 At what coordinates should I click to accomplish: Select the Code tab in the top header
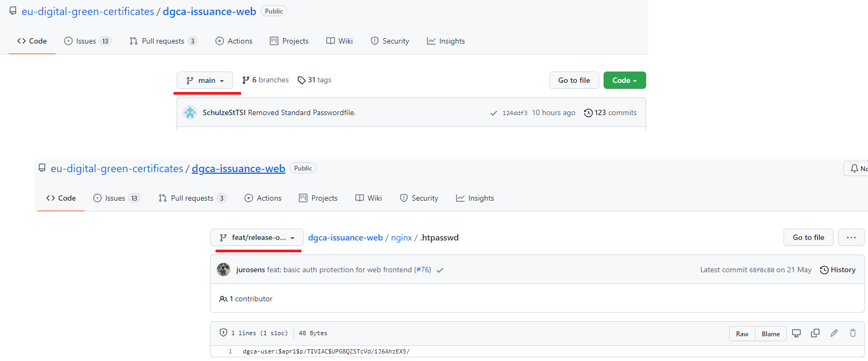point(32,41)
